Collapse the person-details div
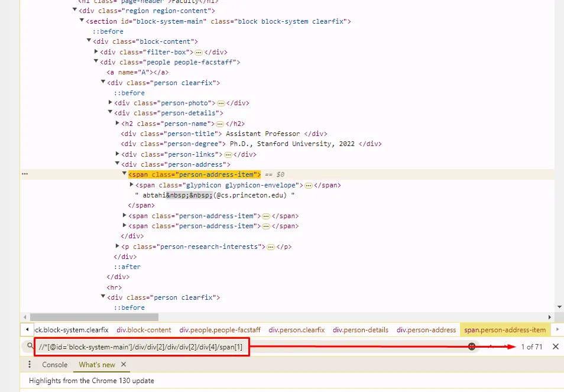Screen dimensions: 564x392 tap(110, 113)
